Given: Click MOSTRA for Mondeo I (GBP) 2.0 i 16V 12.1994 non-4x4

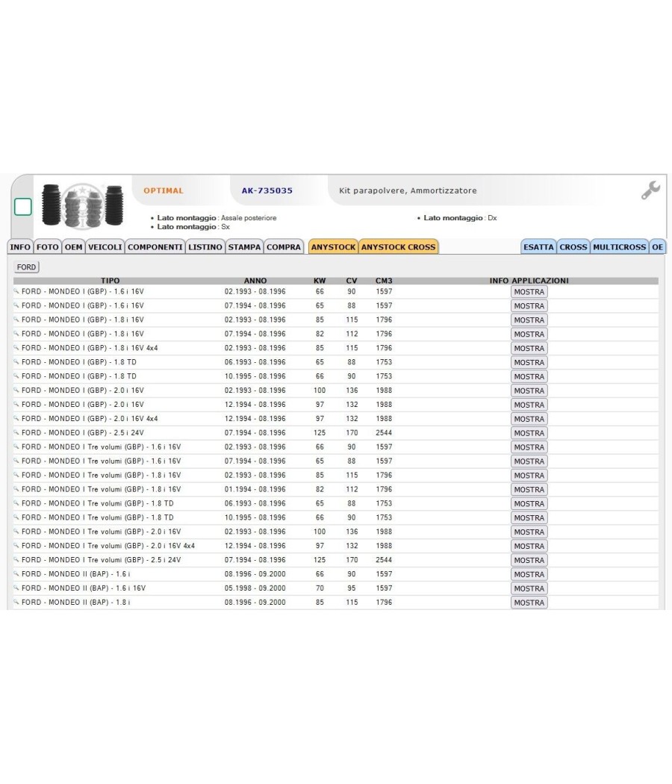Looking at the screenshot, I should pos(529,405).
